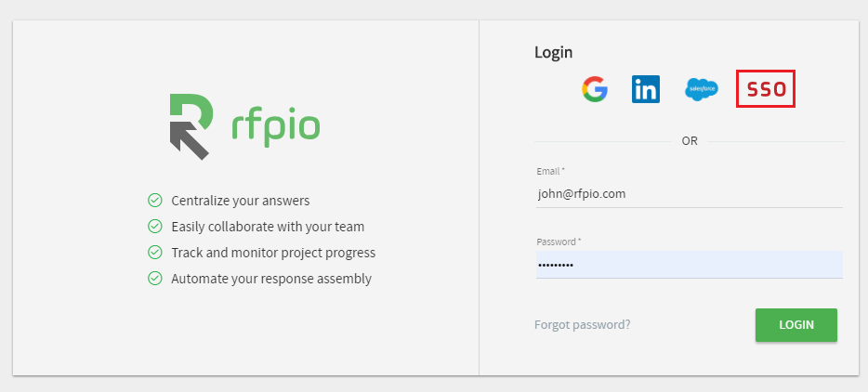Click the Login heading text
The width and height of the screenshot is (868, 392).
coord(554,52)
